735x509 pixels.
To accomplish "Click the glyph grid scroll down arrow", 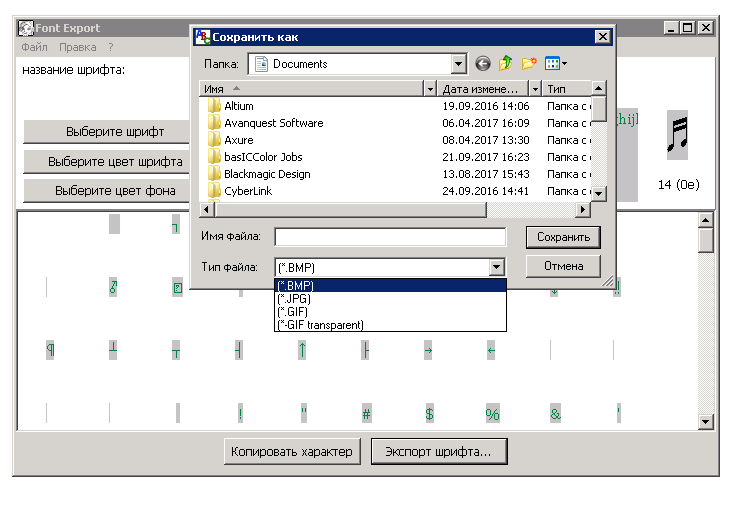I will (x=705, y=422).
